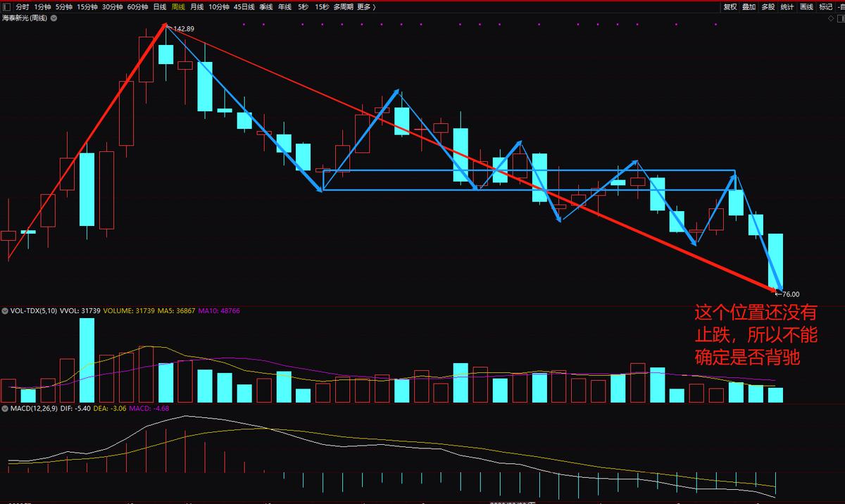Click the 统计 statistics button

(x=787, y=7)
